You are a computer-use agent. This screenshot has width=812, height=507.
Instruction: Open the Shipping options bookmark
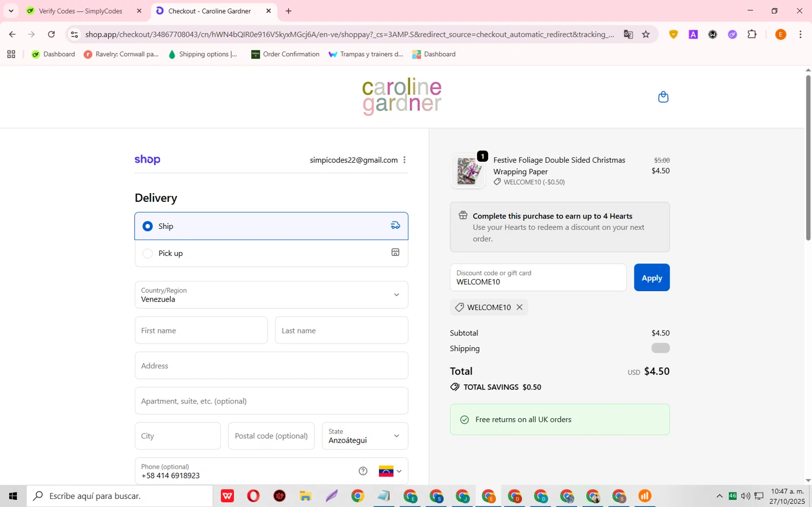click(x=202, y=54)
